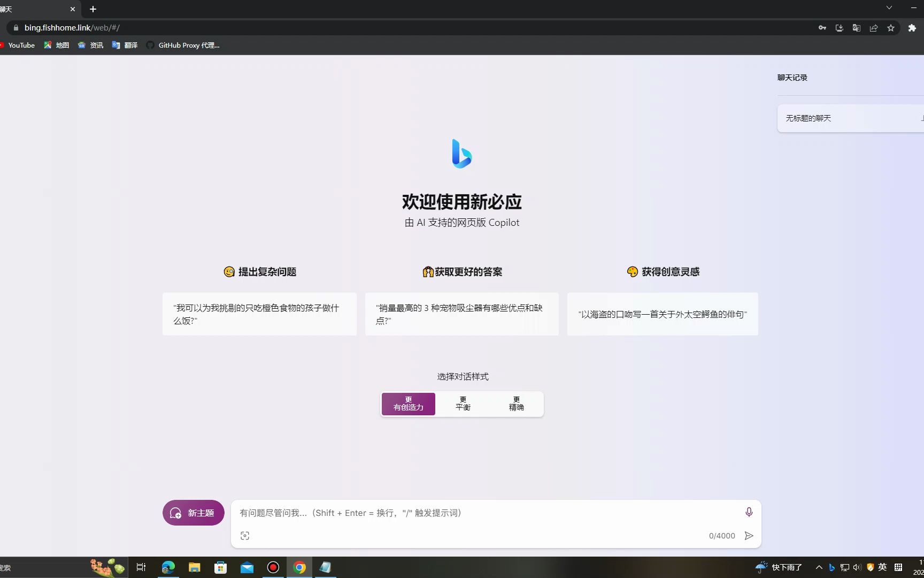
Task: Open the tab search dropdown arrow
Action: click(889, 7)
